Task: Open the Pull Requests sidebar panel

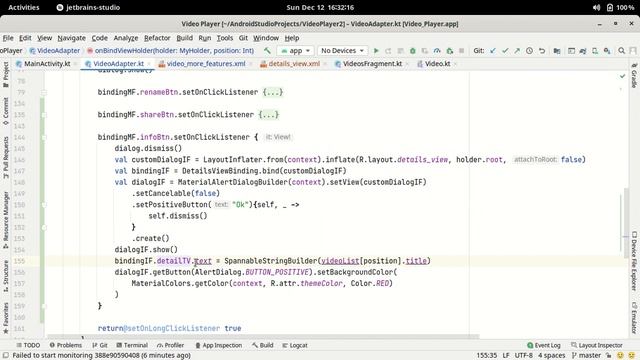Action: click(6, 157)
